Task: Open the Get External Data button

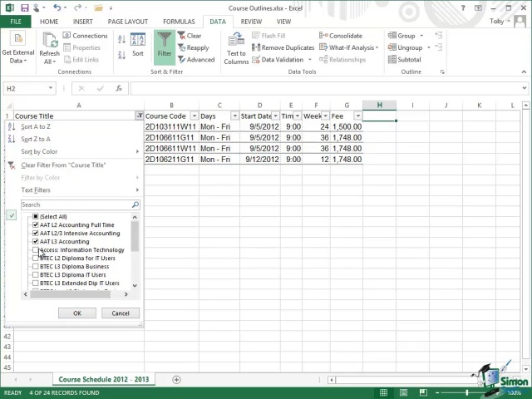Action: click(x=18, y=48)
